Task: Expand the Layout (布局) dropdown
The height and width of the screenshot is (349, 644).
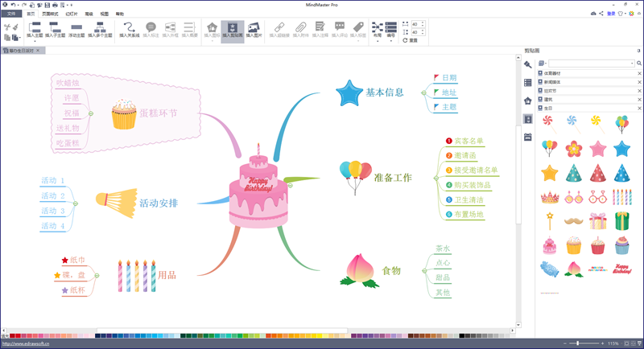Action: [378, 30]
